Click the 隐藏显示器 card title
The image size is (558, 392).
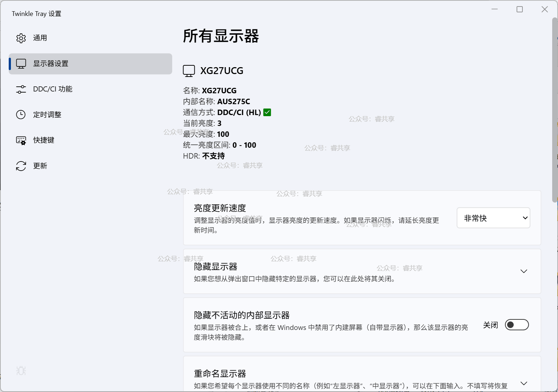coord(215,267)
